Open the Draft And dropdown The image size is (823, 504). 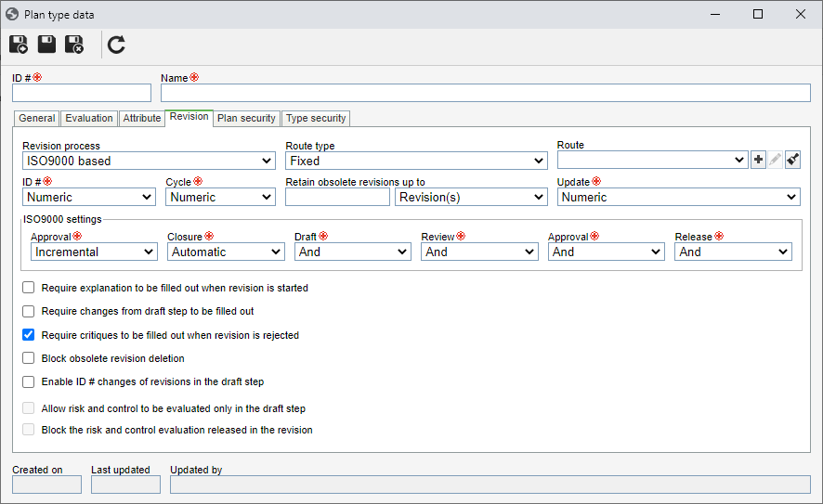[x=353, y=252]
